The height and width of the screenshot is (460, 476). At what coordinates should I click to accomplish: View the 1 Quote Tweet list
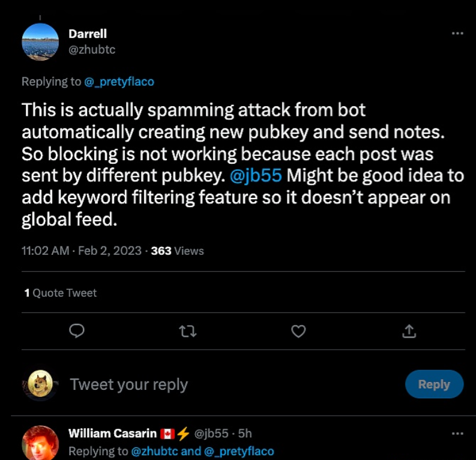61,293
